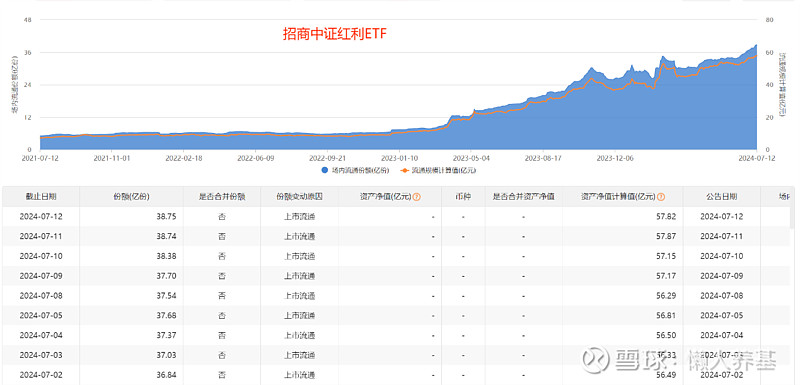Click 公告日期 cell 2024-07-08
Image resolution: width=800 pixels, height=385 pixels.
[721, 296]
